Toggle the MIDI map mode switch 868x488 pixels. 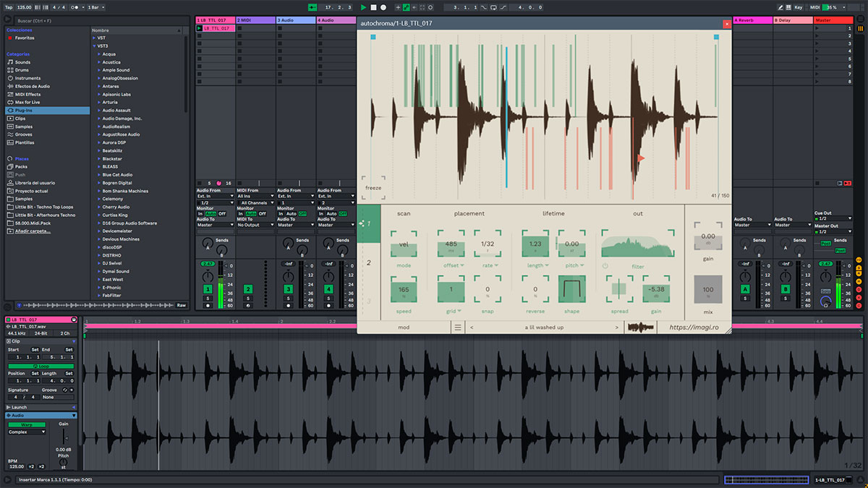click(815, 7)
